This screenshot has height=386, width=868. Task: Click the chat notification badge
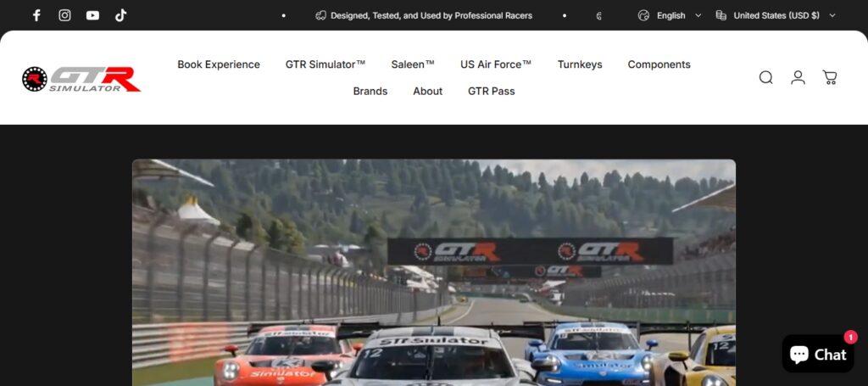(x=850, y=337)
